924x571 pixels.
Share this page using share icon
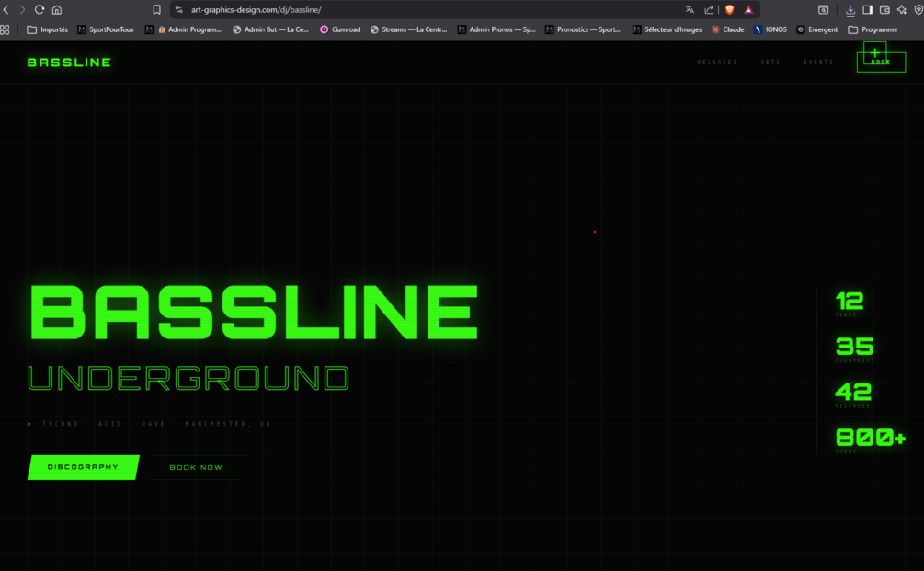pyautogui.click(x=709, y=9)
